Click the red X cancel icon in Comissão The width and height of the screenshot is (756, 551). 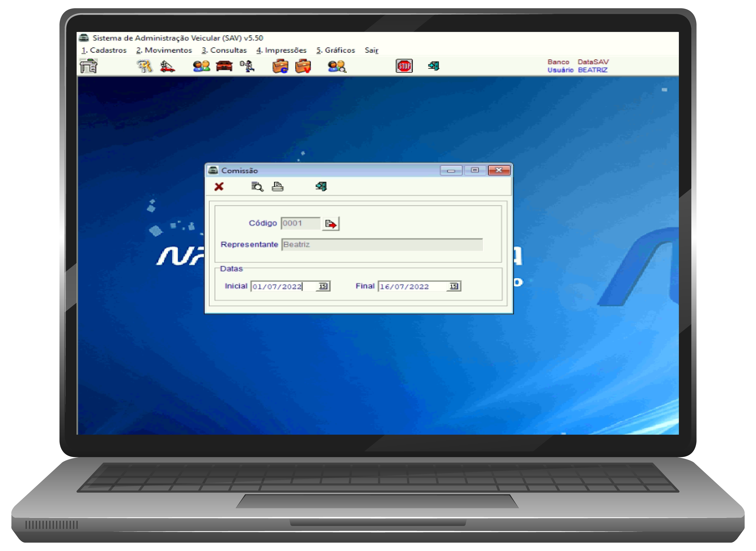(x=219, y=186)
